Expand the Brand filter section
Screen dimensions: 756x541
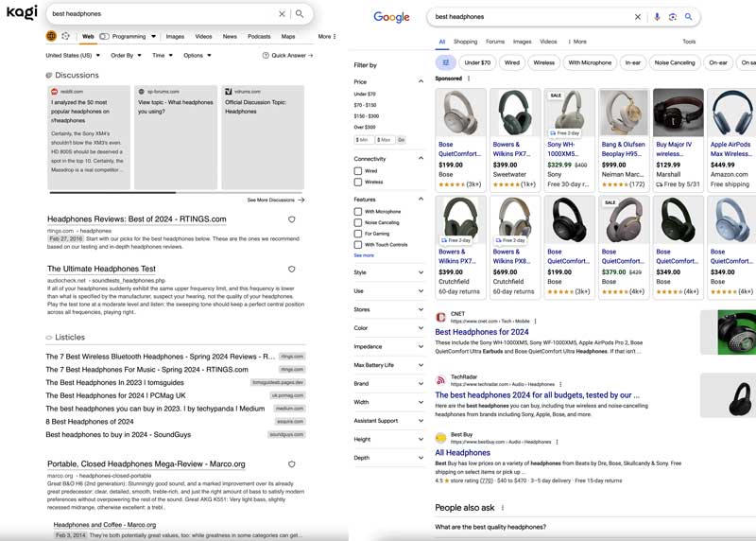point(421,384)
